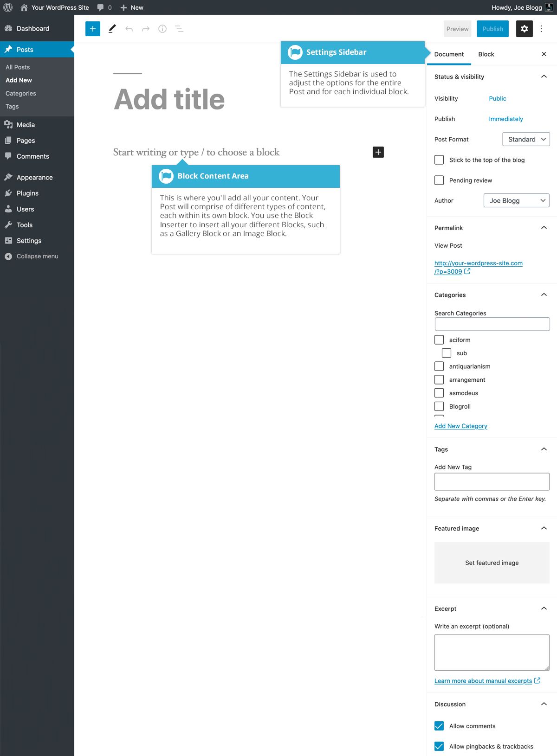Open the Post Format Standard dropdown
557x756 pixels.
click(x=526, y=139)
